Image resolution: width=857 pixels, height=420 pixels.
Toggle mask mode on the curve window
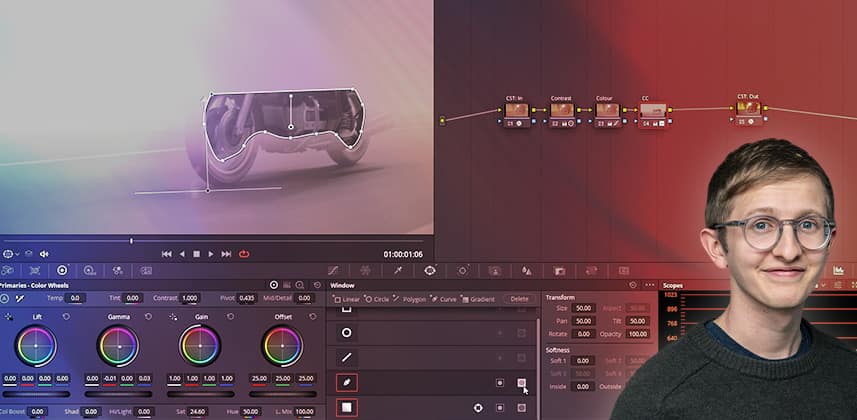tap(521, 383)
